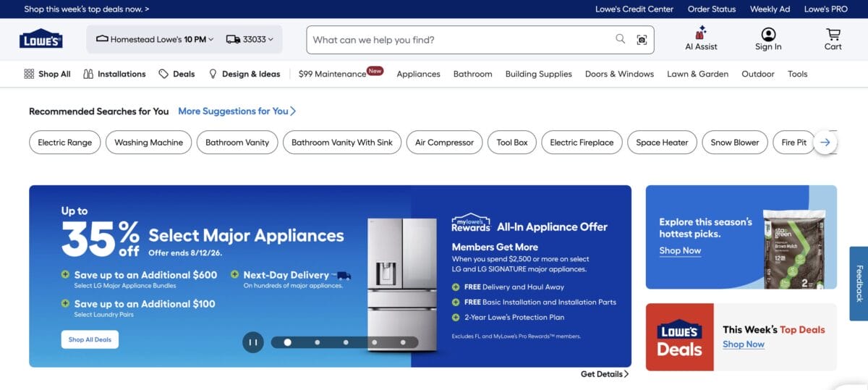Jump to the second carousel slide dot
The width and height of the screenshot is (868, 390).
click(x=317, y=342)
